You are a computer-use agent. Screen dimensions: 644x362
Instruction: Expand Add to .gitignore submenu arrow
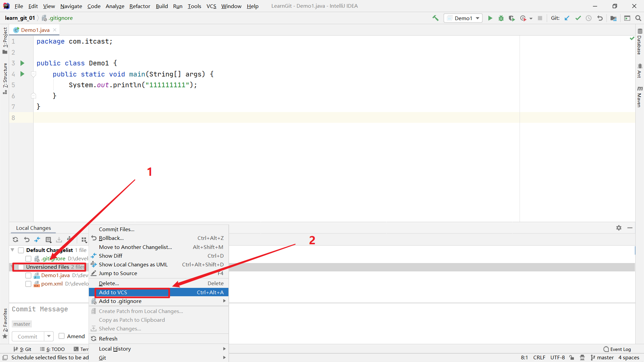224,301
